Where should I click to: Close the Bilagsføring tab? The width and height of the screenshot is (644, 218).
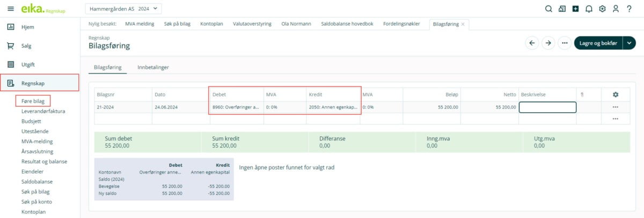coord(463,24)
